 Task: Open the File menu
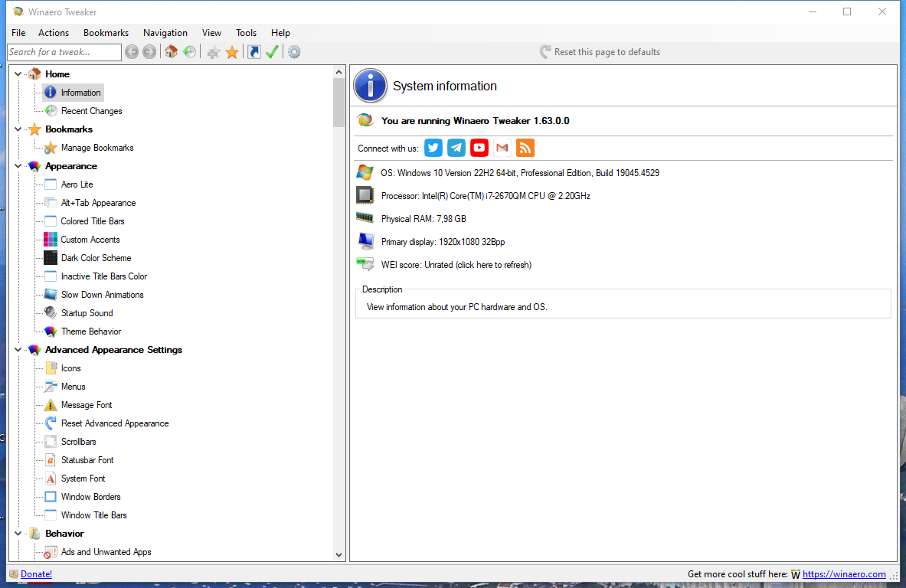pos(18,33)
